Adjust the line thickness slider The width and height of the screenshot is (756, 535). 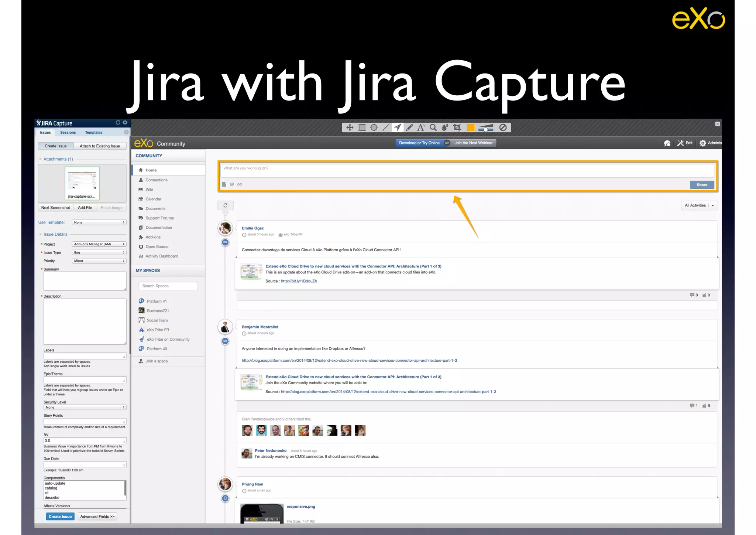(486, 128)
